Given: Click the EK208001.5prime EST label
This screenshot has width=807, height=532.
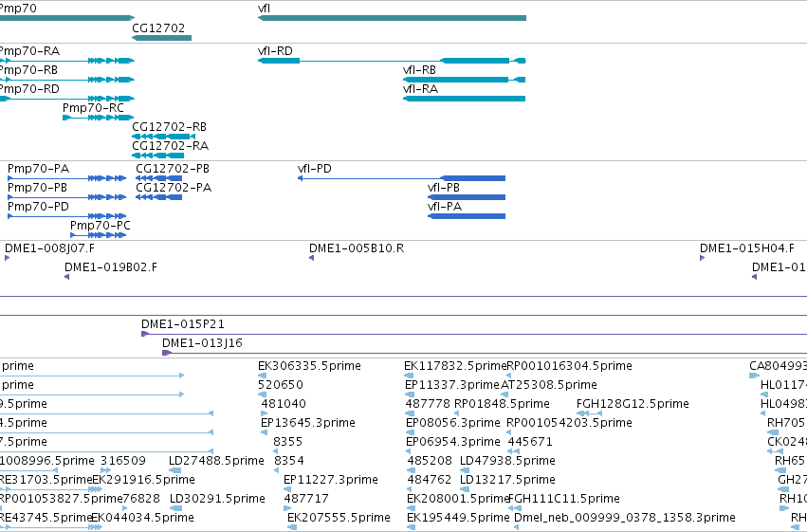Looking at the screenshot, I should pos(457,499).
